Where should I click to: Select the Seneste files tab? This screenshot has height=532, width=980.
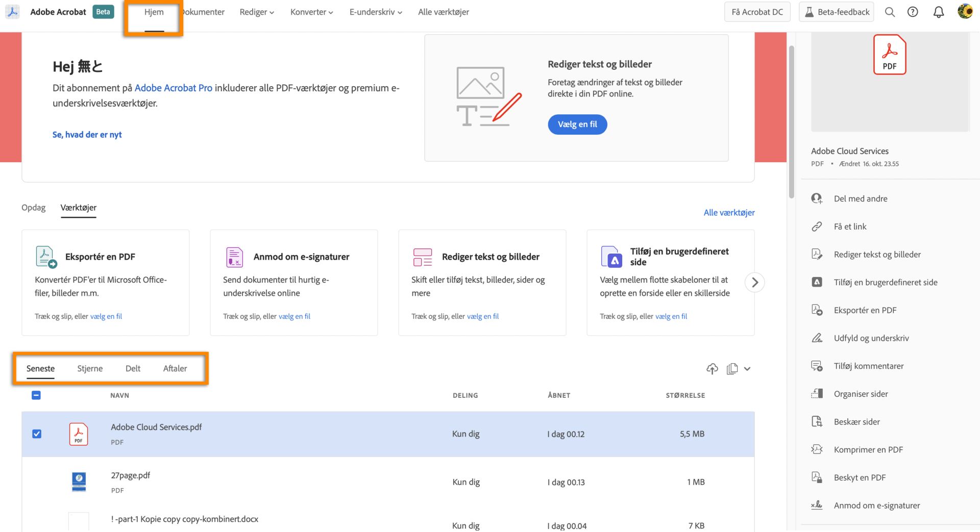(40, 368)
